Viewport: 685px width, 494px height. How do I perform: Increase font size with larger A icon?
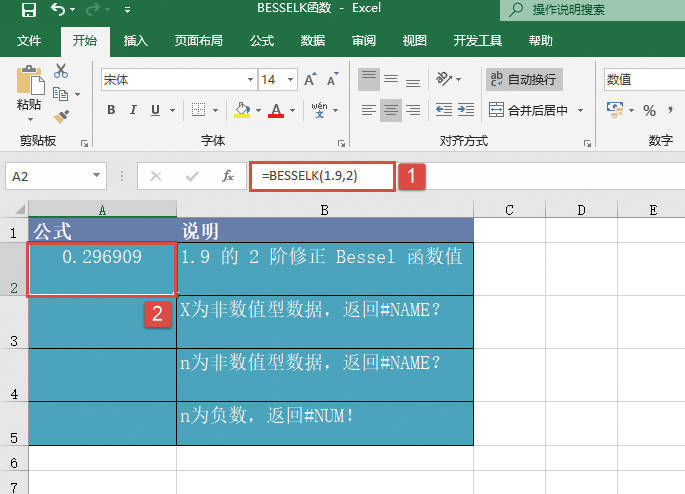(x=309, y=79)
